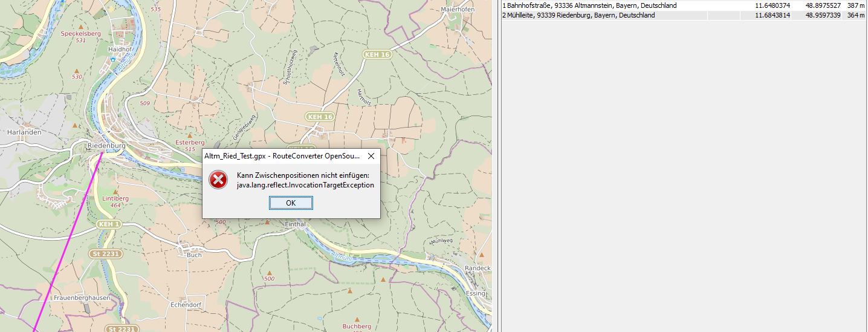Click the KEH 16 shield near Maierhofen
Screen dimensions: 868x332
[377, 54]
